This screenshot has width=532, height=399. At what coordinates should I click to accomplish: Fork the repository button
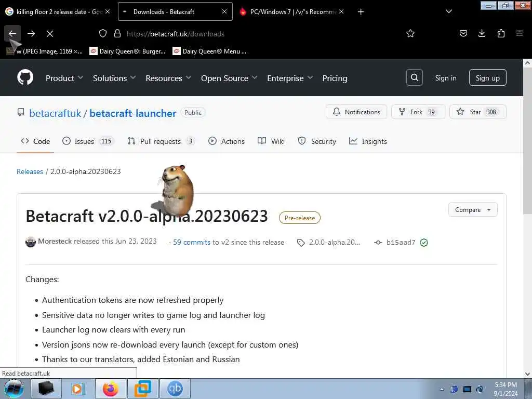coord(418,112)
